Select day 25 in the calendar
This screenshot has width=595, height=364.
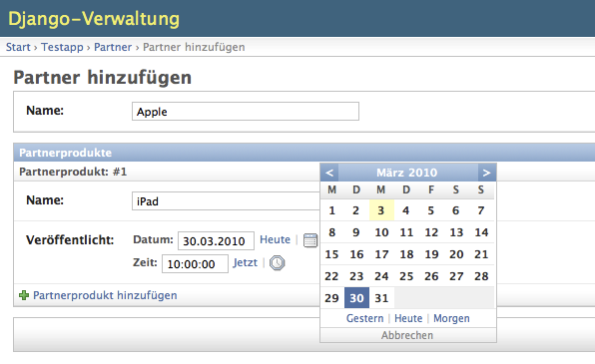(406, 276)
